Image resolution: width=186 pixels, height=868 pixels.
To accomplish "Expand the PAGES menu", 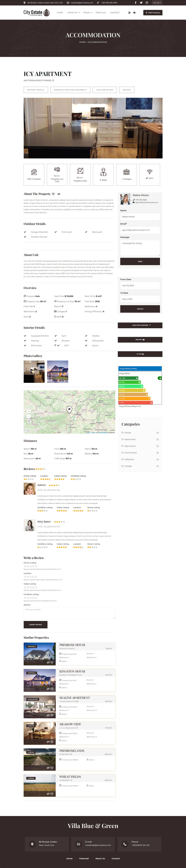I will tap(88, 13).
